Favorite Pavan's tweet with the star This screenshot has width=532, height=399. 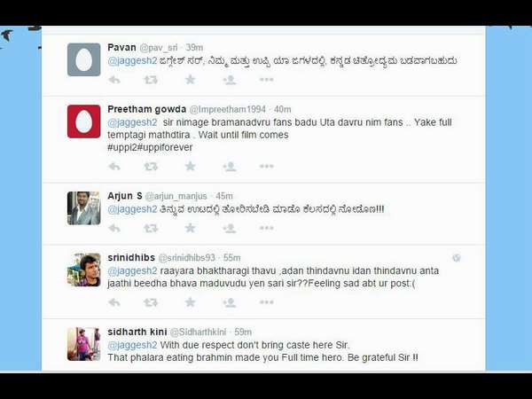[x=191, y=80]
